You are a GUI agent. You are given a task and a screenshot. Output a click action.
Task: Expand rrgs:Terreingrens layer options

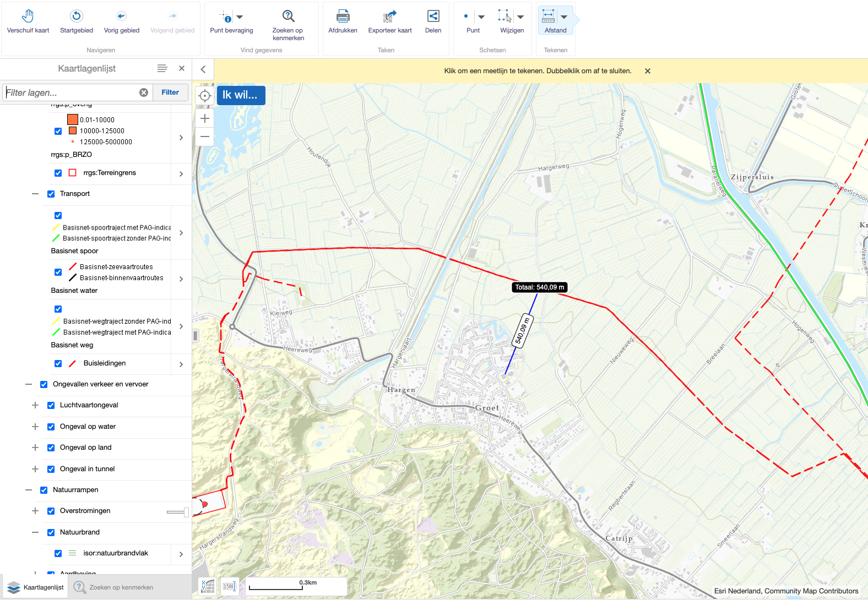[181, 174]
